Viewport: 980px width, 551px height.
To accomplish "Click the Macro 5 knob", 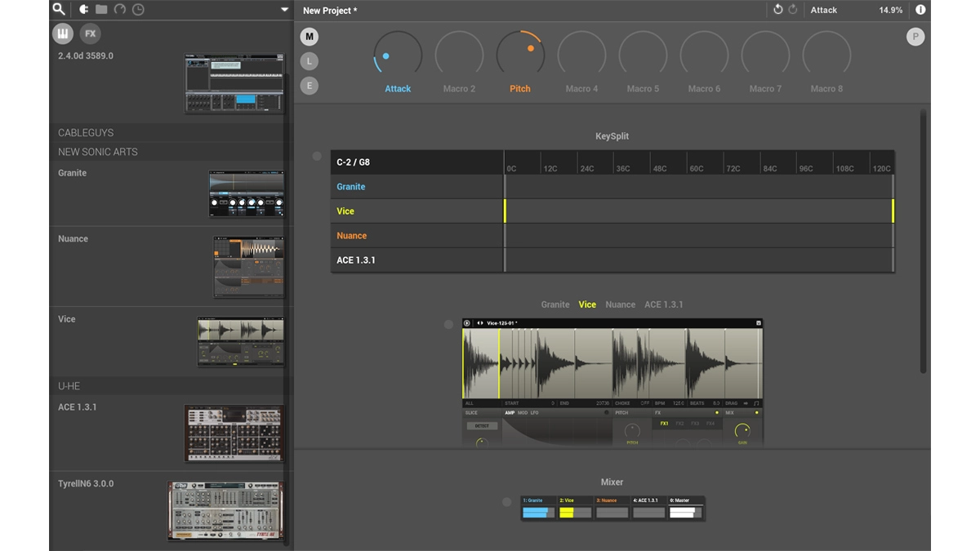I will pos(643,55).
